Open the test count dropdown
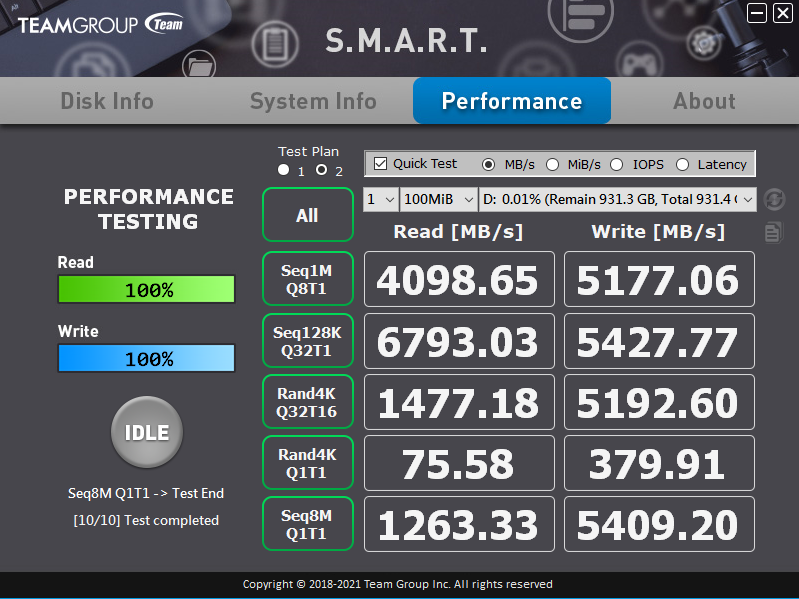Image resolution: width=799 pixels, height=599 pixels. pyautogui.click(x=380, y=199)
